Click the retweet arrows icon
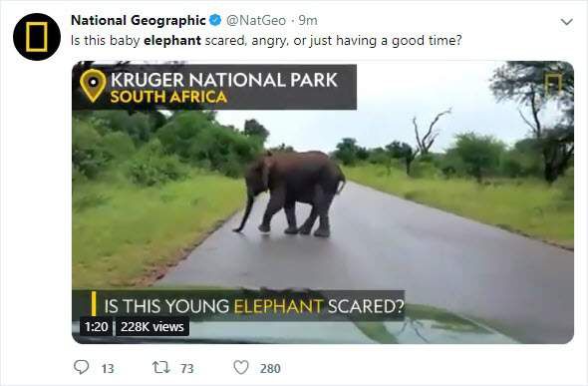This screenshot has height=386, width=588. pyautogui.click(x=160, y=368)
